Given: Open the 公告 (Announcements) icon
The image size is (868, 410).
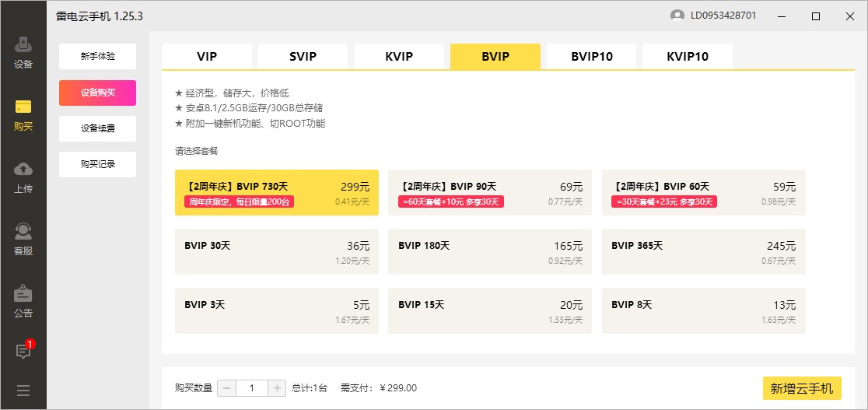Looking at the screenshot, I should (23, 301).
